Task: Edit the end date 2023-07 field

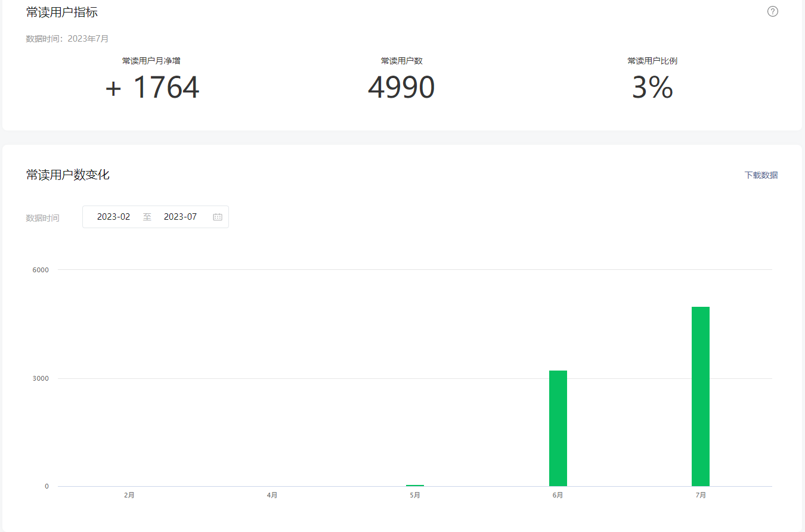Action: (x=180, y=217)
